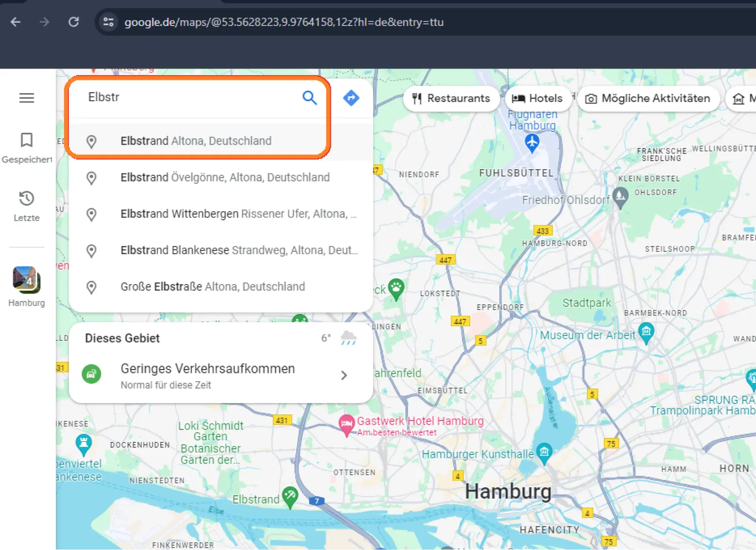Screen dimensions: 756x550
Task: Click the Hamburger Kunsthalle museum marker
Action: click(x=544, y=453)
